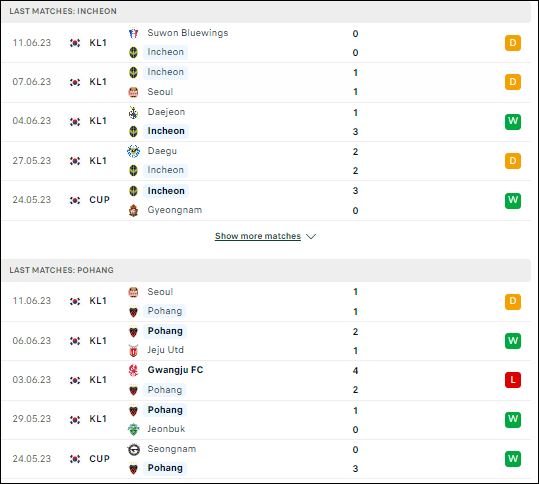Click the green W badge on the Daejeon match
539x484 pixels.
tap(513, 121)
